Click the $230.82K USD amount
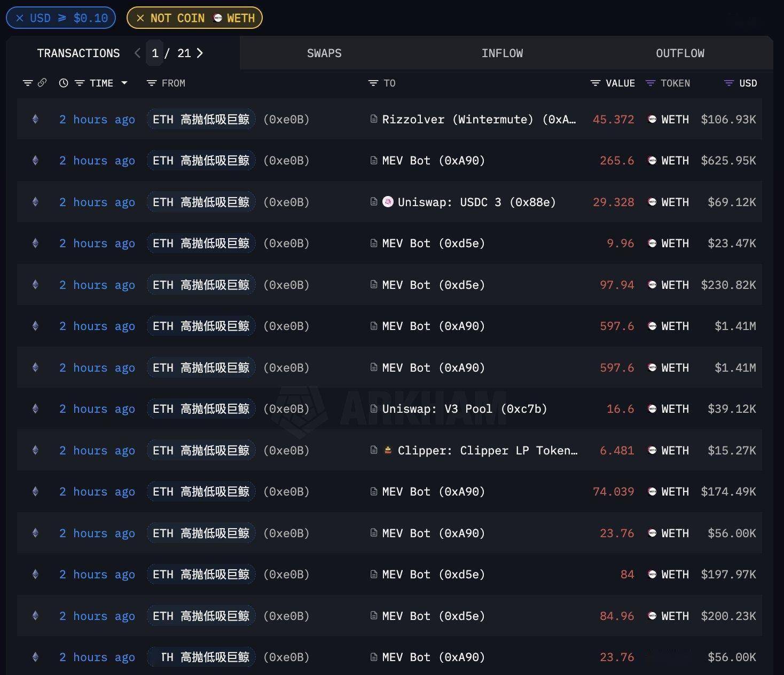The height and width of the screenshot is (675, 784). 728,285
